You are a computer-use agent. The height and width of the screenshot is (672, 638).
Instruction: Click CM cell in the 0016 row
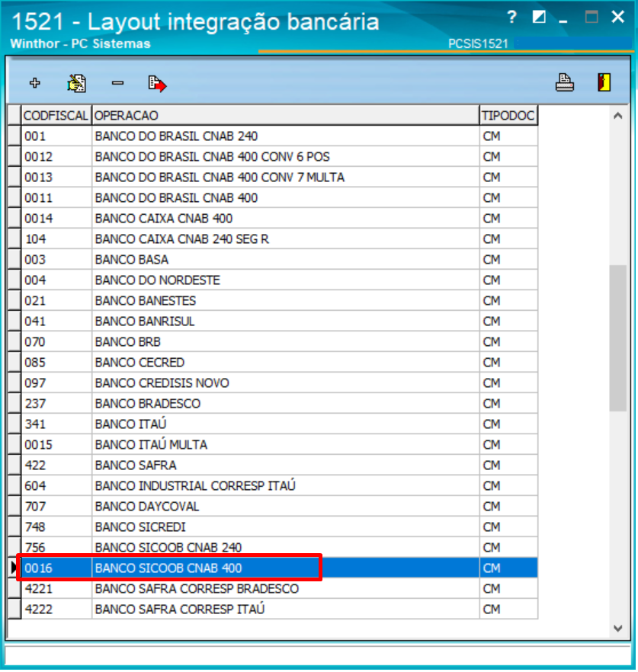508,568
